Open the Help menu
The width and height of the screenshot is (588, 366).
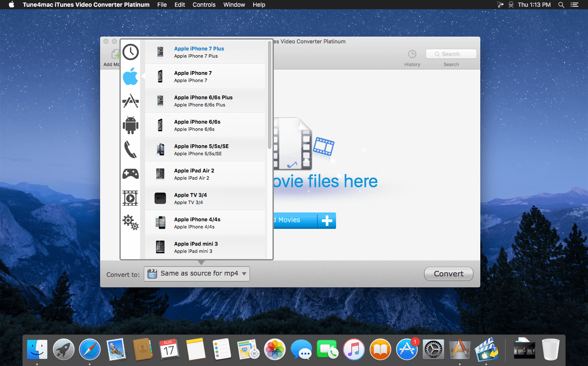pos(259,5)
